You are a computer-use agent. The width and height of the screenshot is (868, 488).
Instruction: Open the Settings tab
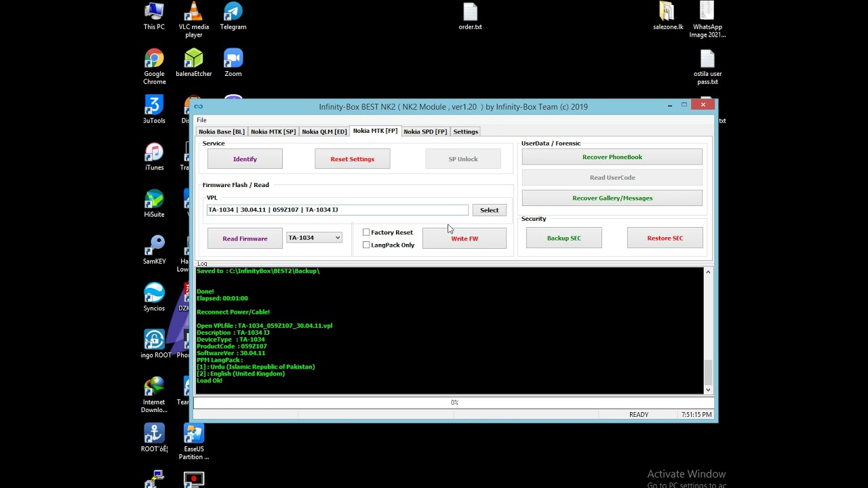[465, 131]
